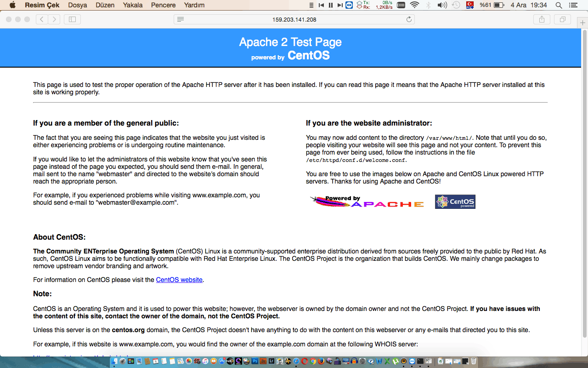The image size is (588, 368).
Task: Pause playback in the menu bar
Action: click(x=331, y=5)
